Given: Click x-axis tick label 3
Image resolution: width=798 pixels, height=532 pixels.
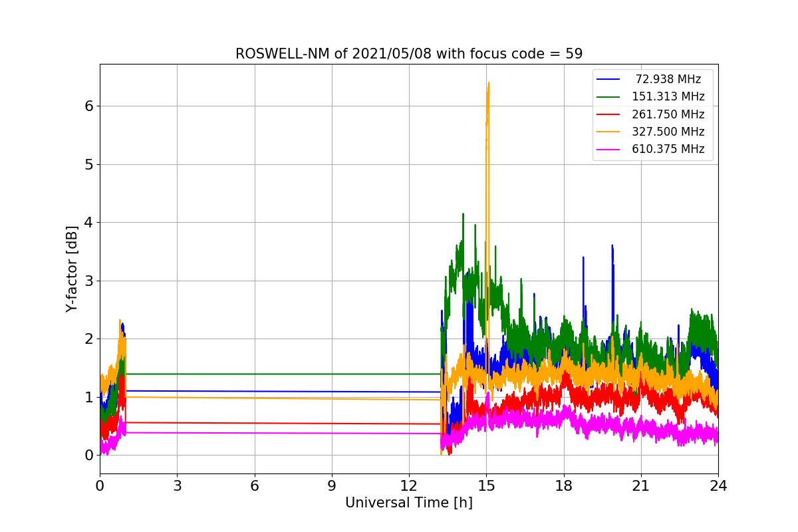Looking at the screenshot, I should (x=177, y=486).
